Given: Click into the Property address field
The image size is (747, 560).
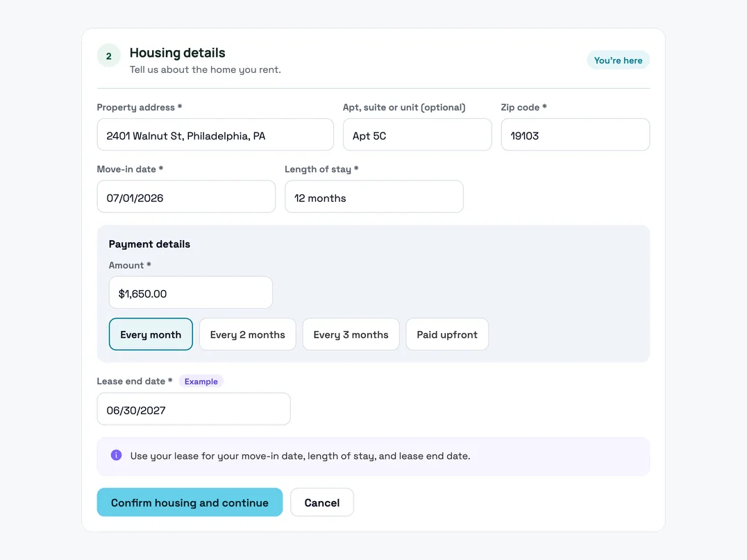Looking at the screenshot, I should click(x=215, y=135).
